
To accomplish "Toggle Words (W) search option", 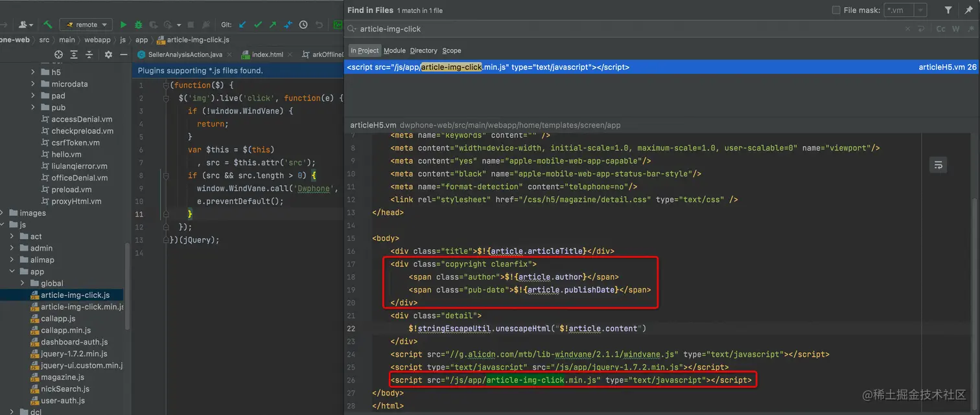I will coord(956,28).
